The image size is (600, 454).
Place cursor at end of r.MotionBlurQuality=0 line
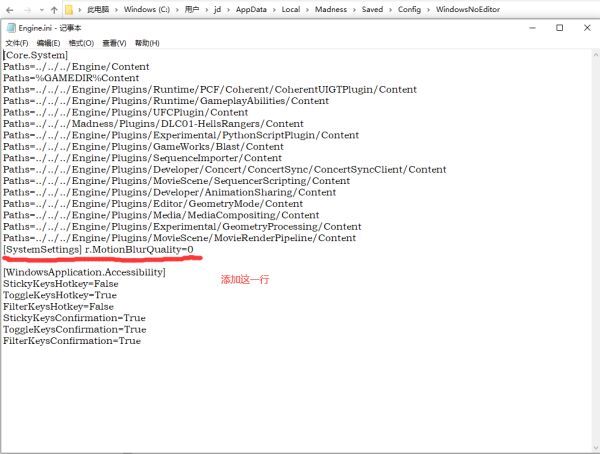tap(194, 249)
